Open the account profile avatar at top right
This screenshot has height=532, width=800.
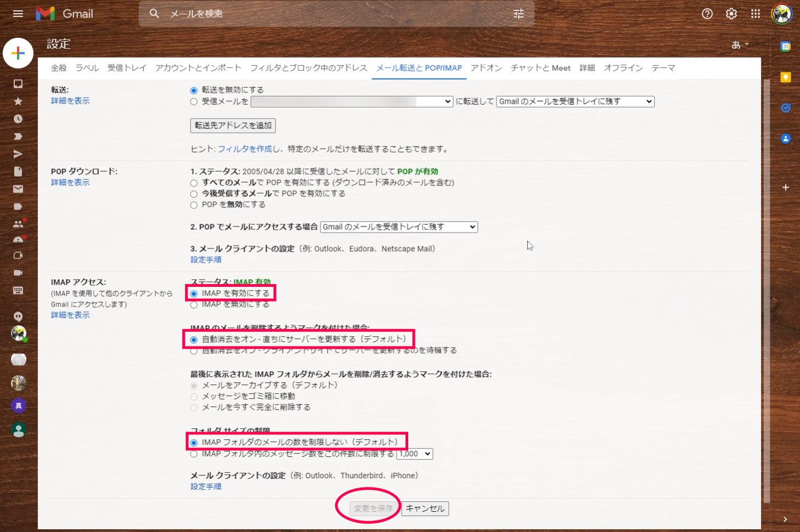[x=781, y=14]
